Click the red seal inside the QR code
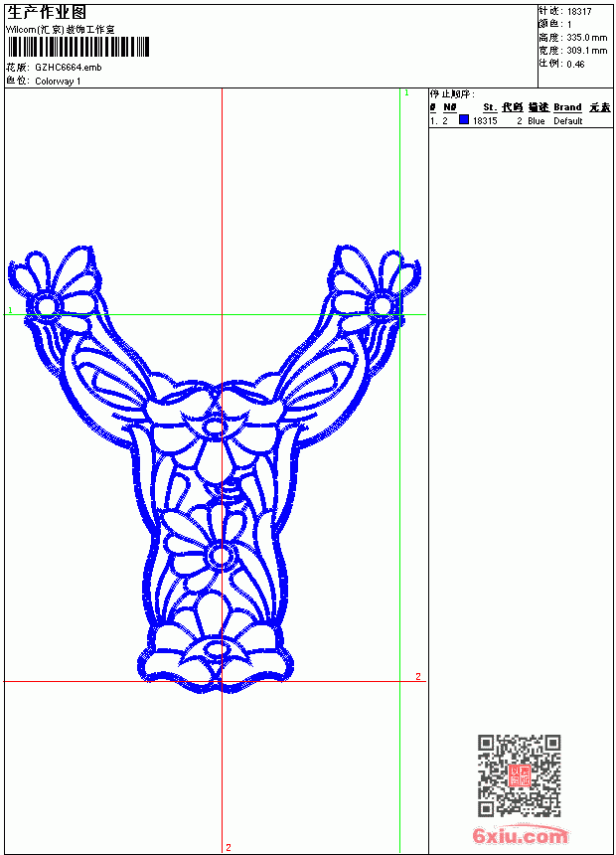This screenshot has height=855, width=616. point(519,774)
